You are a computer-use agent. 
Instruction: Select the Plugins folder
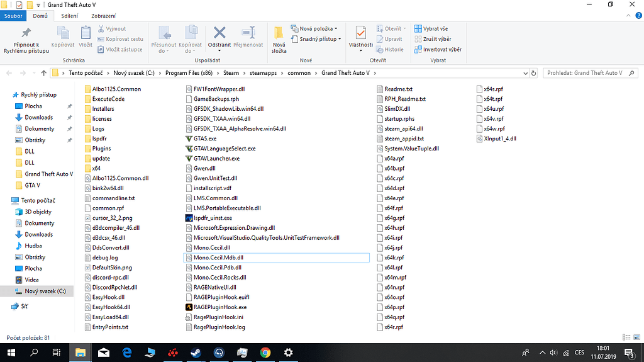point(101,149)
